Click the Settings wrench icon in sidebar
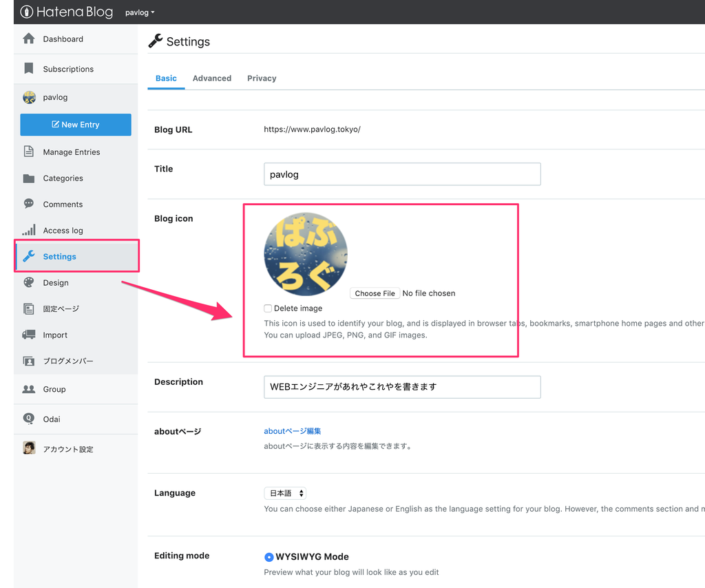705x588 pixels. [x=29, y=256]
